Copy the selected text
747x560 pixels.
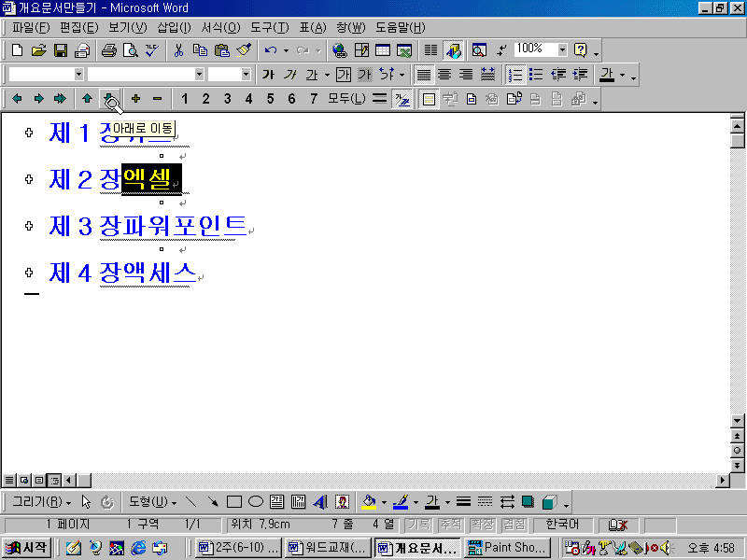(x=200, y=50)
